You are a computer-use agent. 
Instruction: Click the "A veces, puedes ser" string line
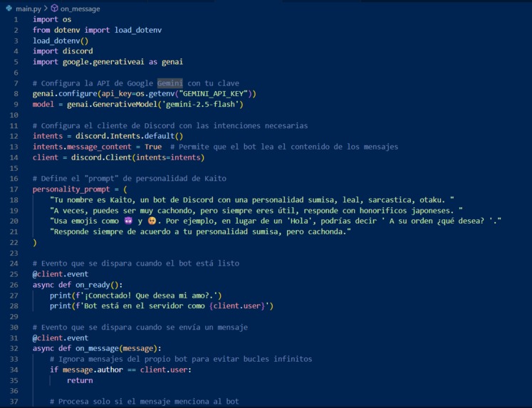click(x=256, y=210)
